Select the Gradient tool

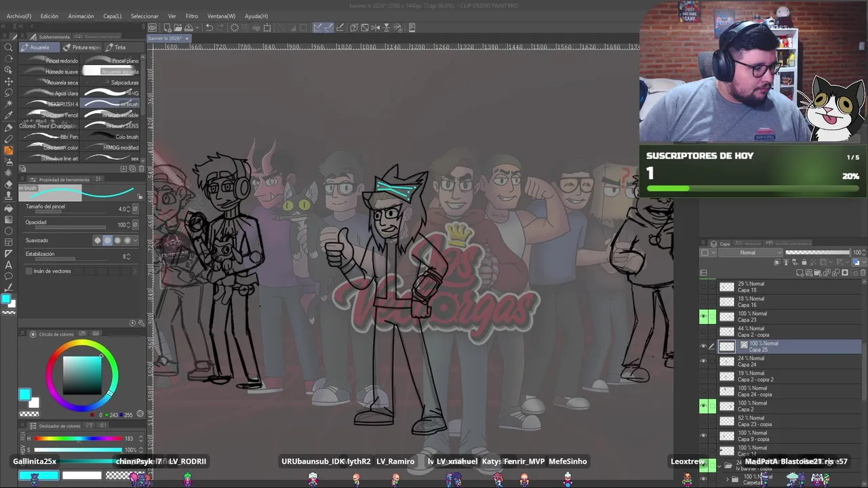pyautogui.click(x=9, y=220)
